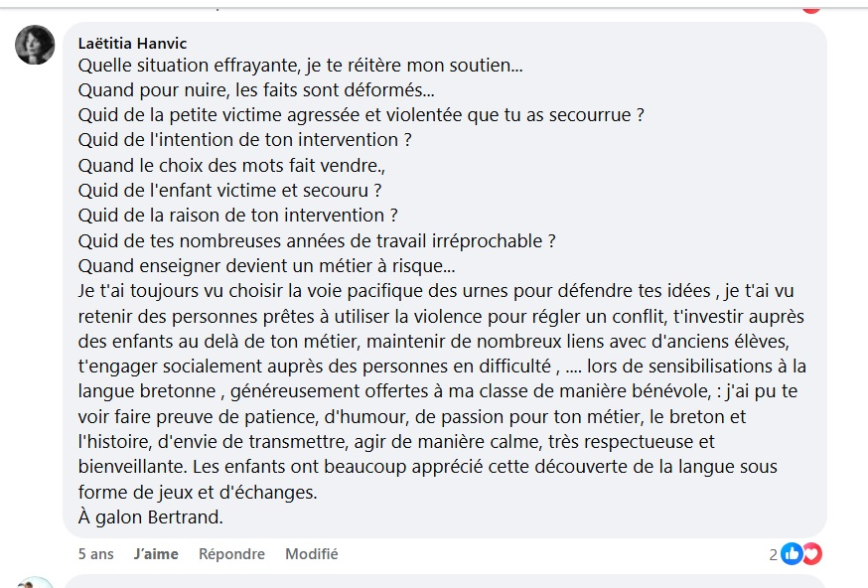Viewport: 868px width, 588px height.
Task: View edit history via Modifié
Action: tap(312, 554)
